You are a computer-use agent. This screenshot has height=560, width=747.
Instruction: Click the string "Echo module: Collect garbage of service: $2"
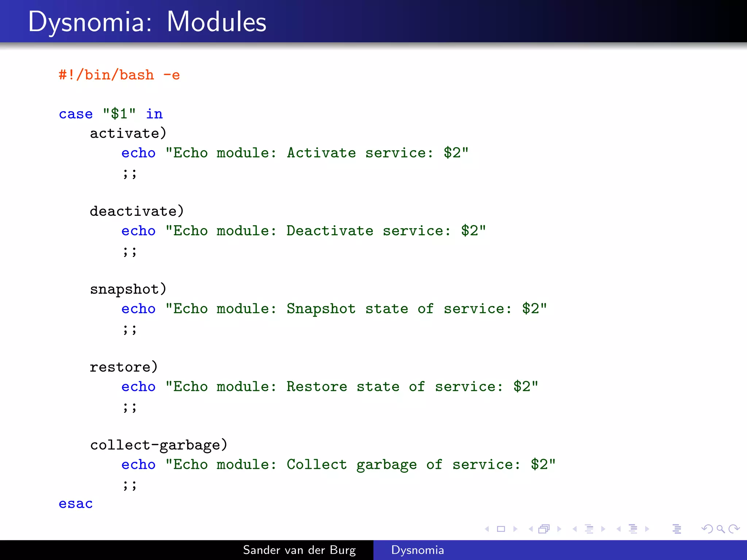click(361, 464)
